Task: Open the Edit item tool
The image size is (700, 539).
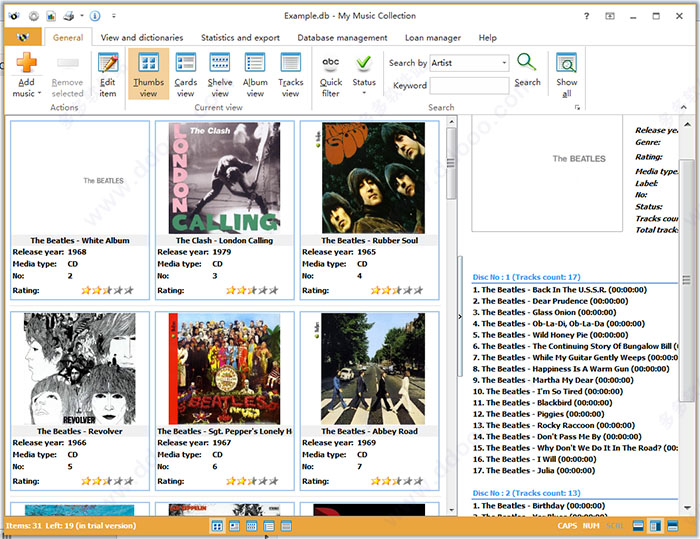Action: (x=108, y=74)
